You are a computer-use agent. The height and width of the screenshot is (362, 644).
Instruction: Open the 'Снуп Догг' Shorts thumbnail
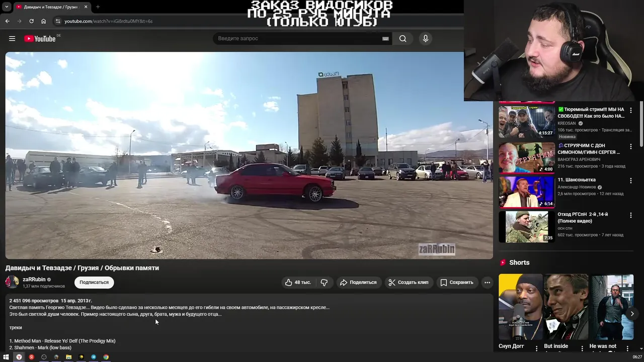tap(520, 307)
